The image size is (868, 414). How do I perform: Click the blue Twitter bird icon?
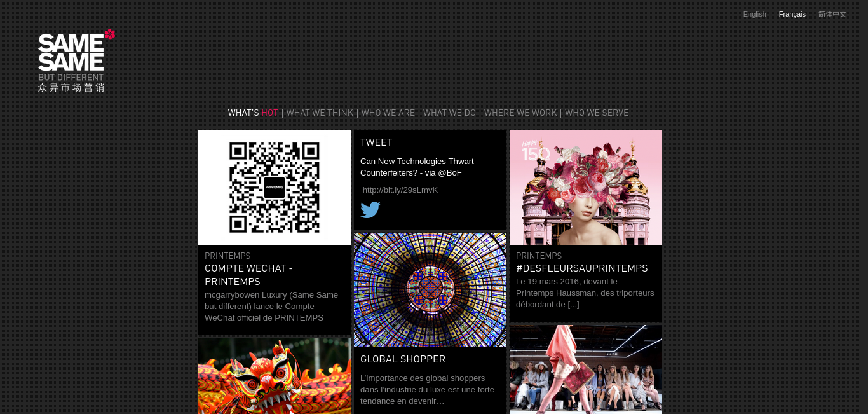click(370, 210)
